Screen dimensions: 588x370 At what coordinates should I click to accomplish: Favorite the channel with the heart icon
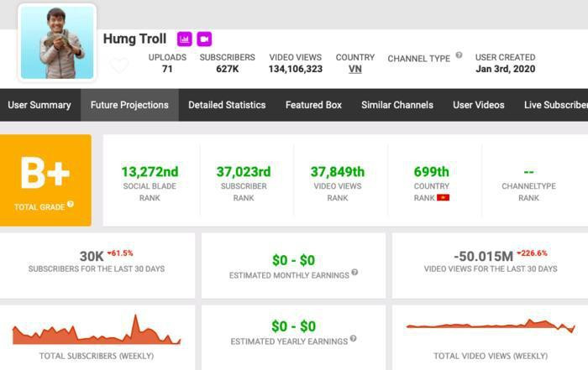[x=119, y=65]
